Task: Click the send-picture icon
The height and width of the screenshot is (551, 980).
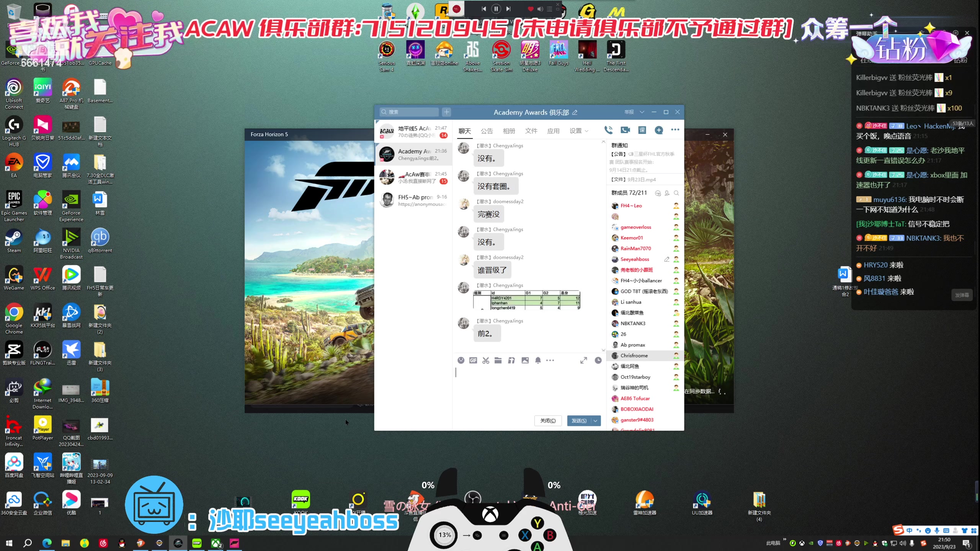Action: click(525, 360)
